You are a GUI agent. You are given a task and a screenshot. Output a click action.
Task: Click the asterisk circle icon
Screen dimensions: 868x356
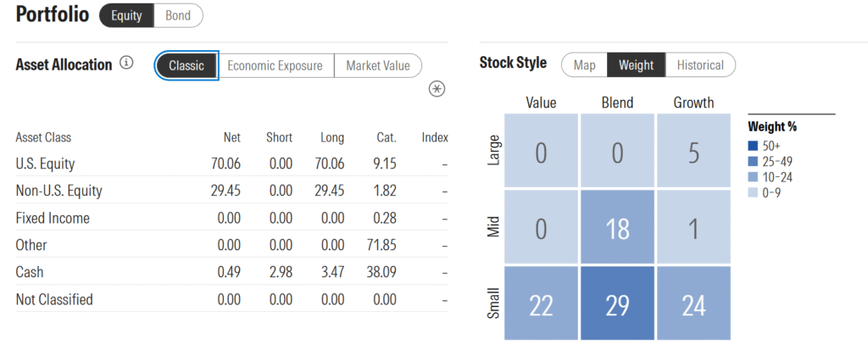(437, 89)
